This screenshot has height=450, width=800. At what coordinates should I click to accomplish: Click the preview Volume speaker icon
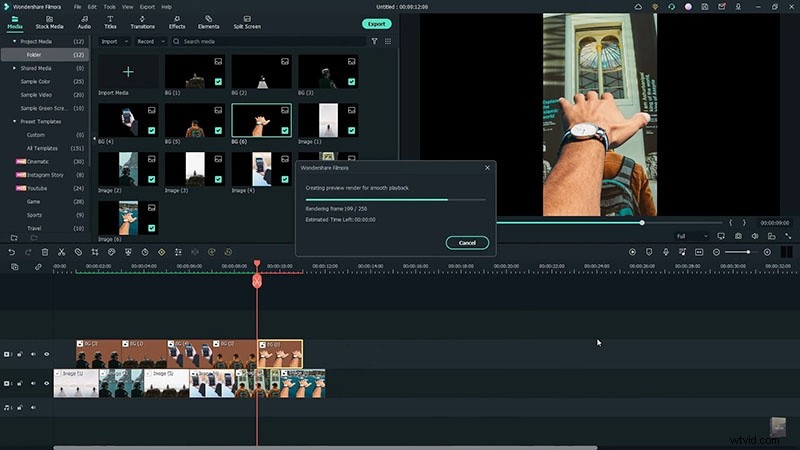pos(755,236)
